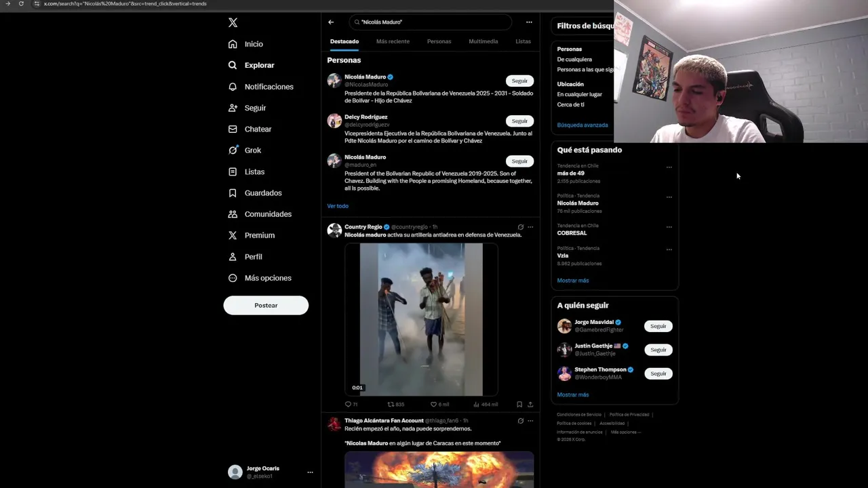Switch to the Destacado tab

pyautogui.click(x=344, y=41)
